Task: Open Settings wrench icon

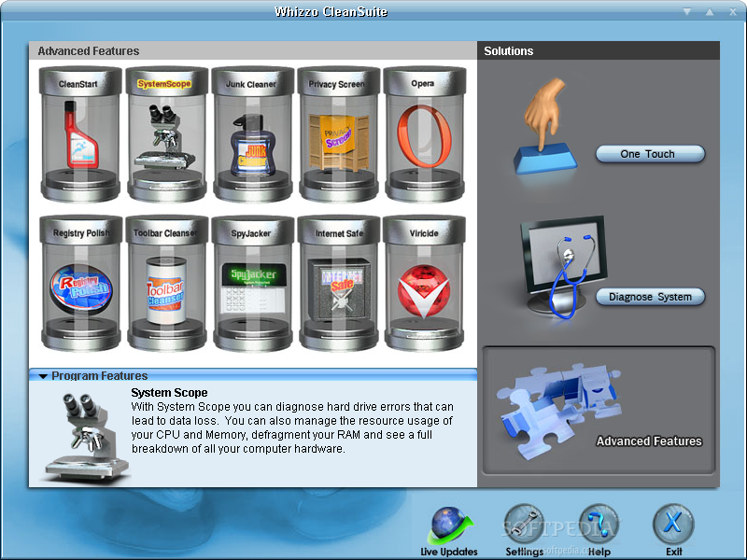Action: click(524, 525)
